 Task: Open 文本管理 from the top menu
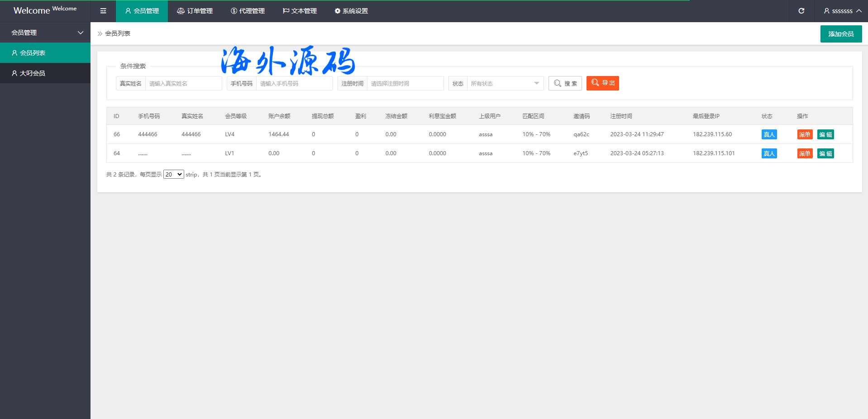[x=300, y=11]
